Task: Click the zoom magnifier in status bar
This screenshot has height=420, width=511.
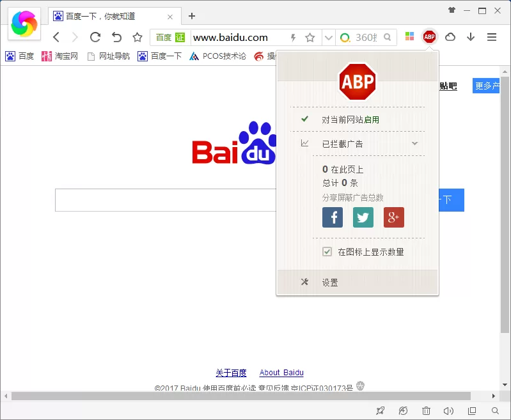Action: point(495,411)
